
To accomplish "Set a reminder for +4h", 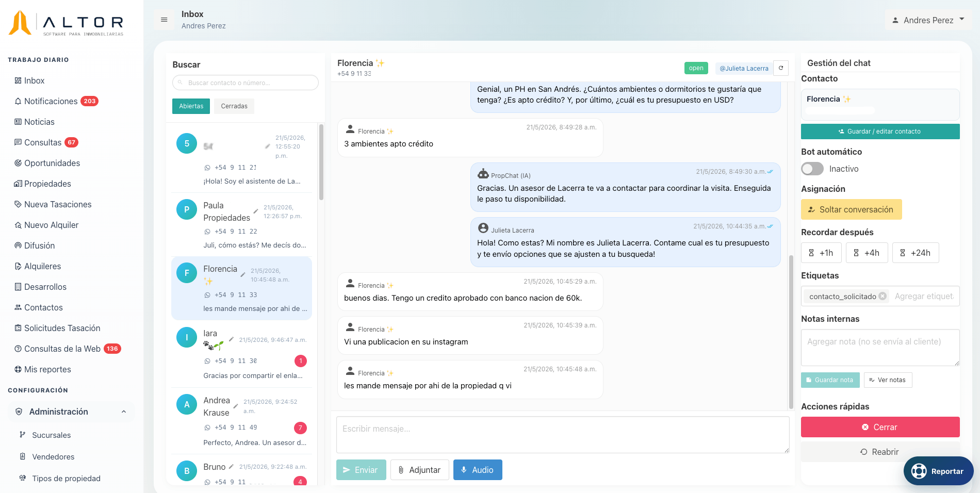I will [867, 253].
